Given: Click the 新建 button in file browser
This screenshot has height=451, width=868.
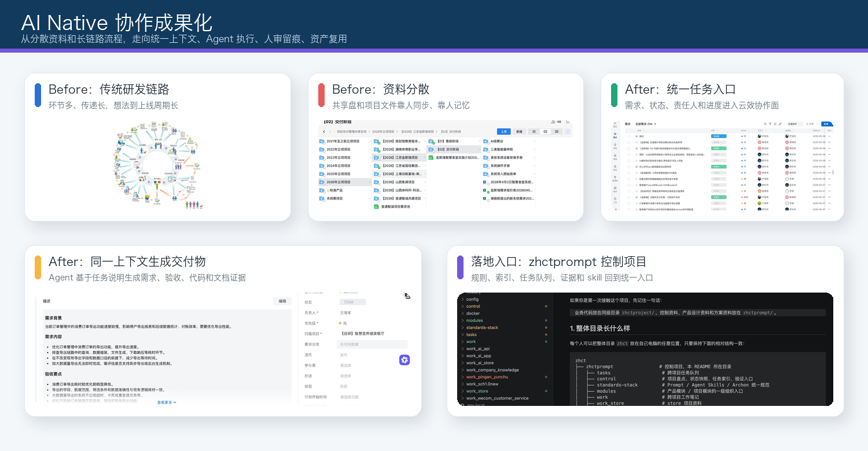Looking at the screenshot, I should 519,132.
